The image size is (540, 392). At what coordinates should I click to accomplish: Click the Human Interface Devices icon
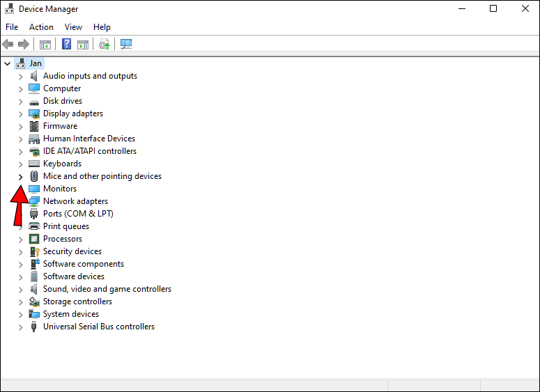pyautogui.click(x=33, y=139)
